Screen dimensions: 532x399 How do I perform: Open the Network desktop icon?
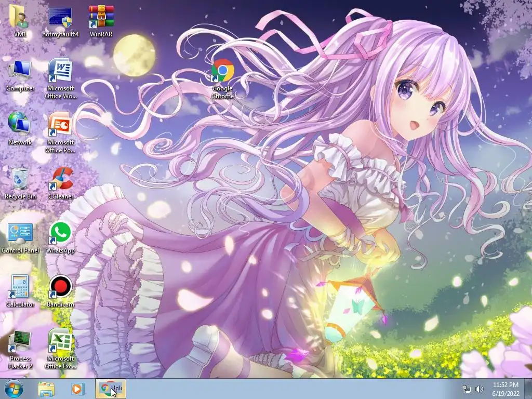[20, 129]
